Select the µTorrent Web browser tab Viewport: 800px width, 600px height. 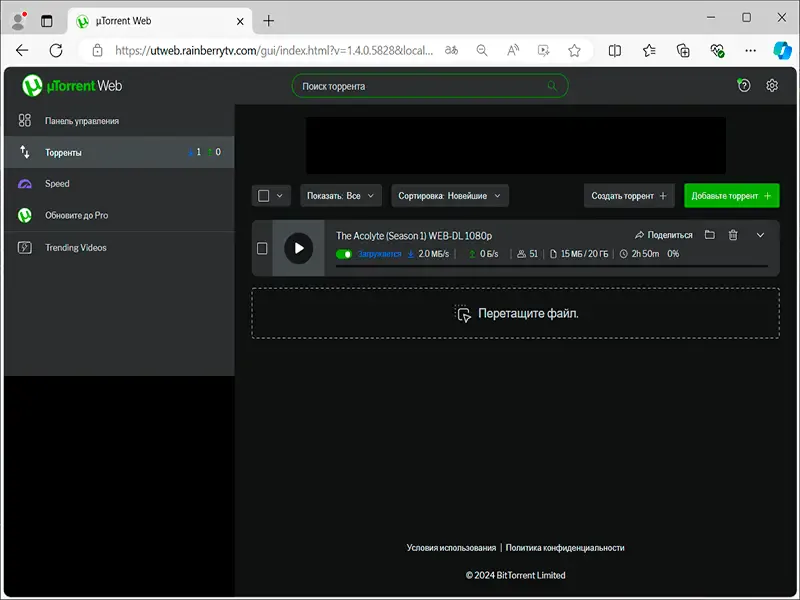pyautogui.click(x=160, y=21)
